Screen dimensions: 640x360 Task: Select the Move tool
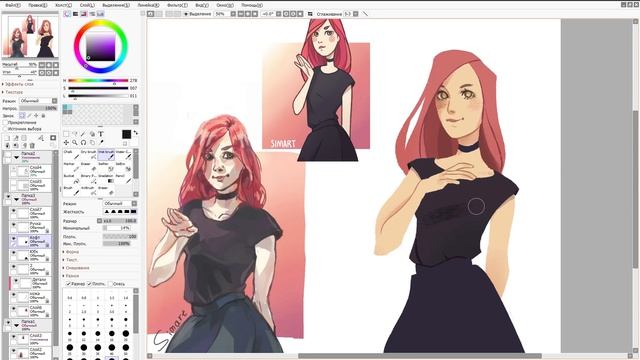66,142
